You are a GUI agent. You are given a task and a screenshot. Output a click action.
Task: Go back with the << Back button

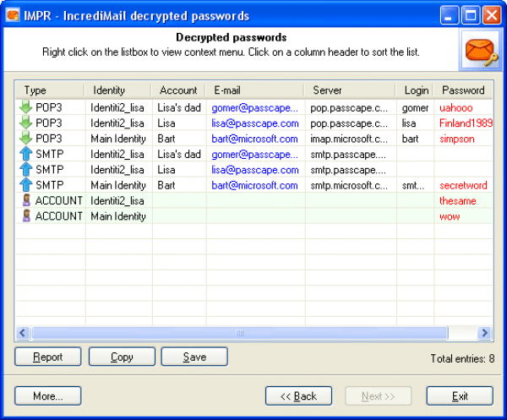(x=298, y=395)
